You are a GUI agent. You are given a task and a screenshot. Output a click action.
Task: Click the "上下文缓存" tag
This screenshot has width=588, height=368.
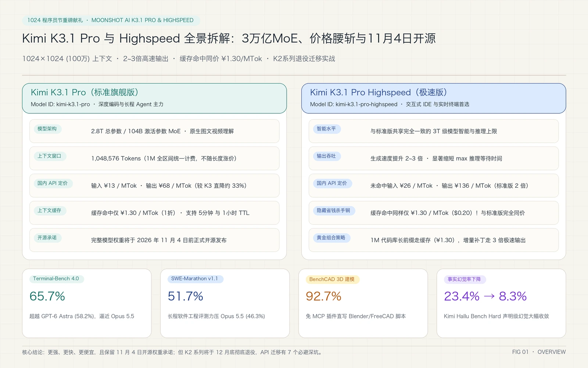tap(49, 210)
